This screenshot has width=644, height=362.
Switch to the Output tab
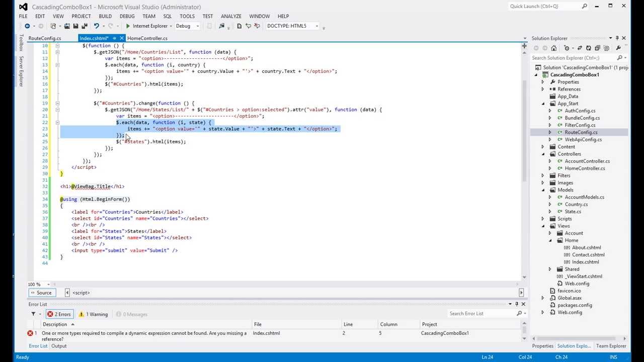click(x=59, y=346)
